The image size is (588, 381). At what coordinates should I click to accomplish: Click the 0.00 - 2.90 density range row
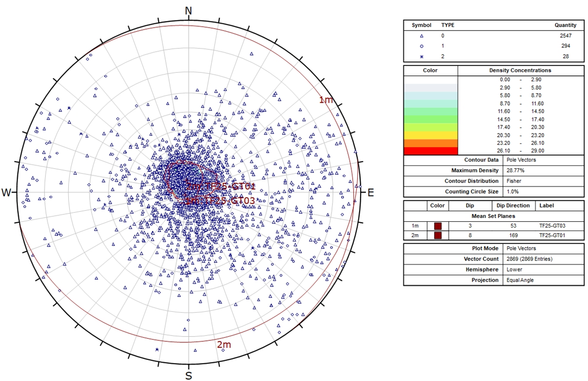[521, 79]
